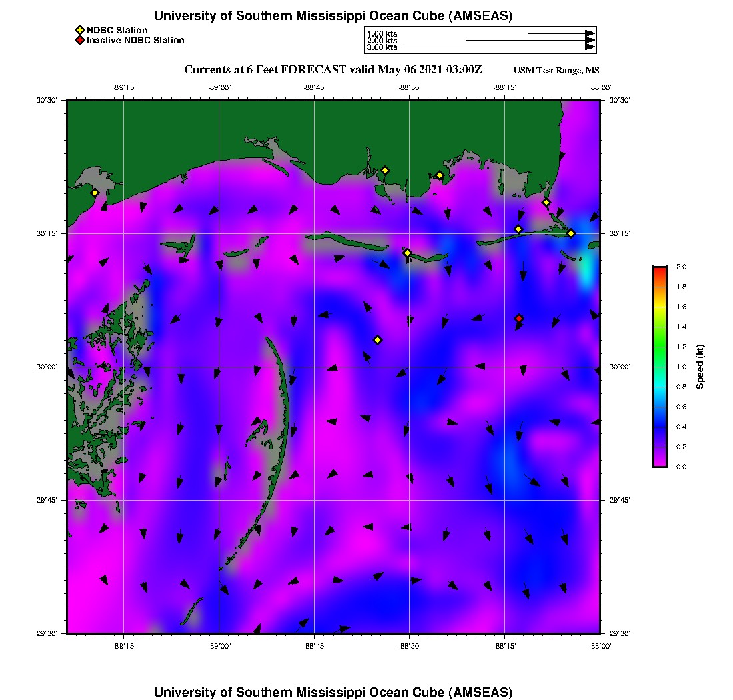Click the 1.00 kts reference arrow
Screen dimensions: 733x700
pos(561,33)
